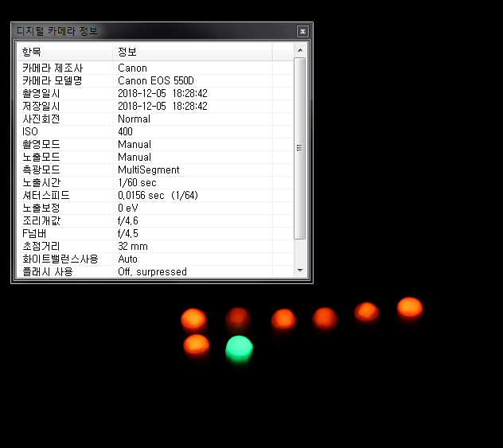Select the F넘버 row label

click(34, 234)
